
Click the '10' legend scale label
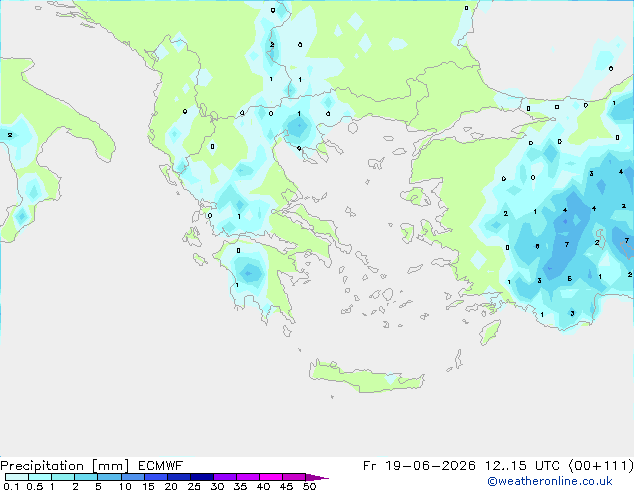pyautogui.click(x=125, y=486)
